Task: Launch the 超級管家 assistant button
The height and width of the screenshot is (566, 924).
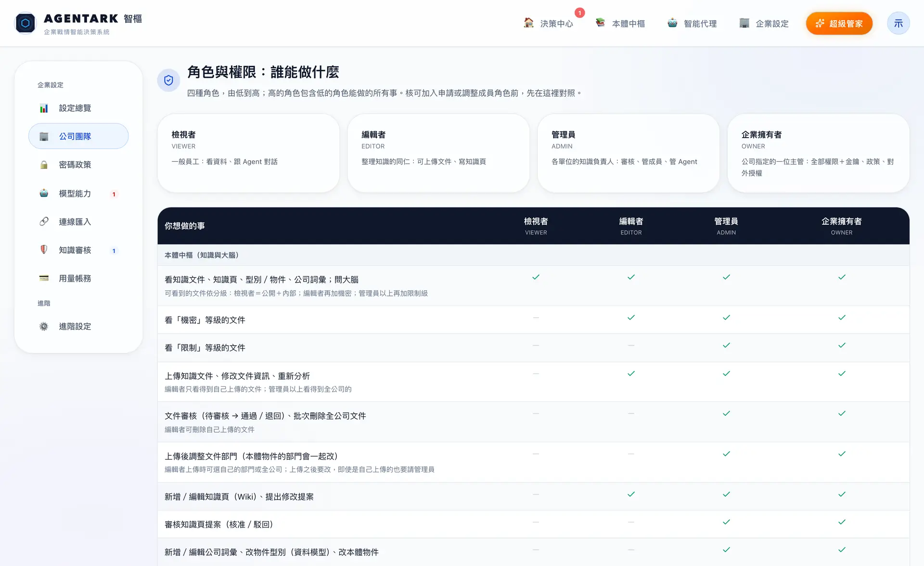Action: click(x=839, y=24)
